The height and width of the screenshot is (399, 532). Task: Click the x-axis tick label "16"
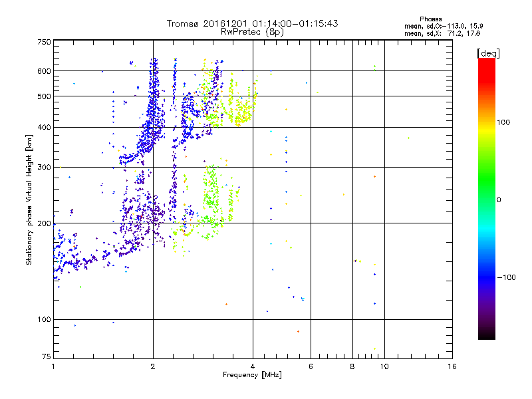pos(452,366)
